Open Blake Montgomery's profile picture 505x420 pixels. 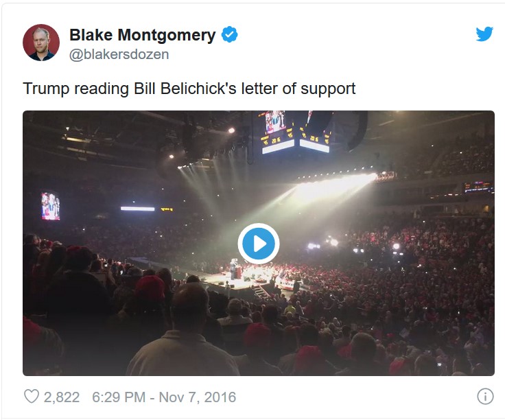[41, 43]
